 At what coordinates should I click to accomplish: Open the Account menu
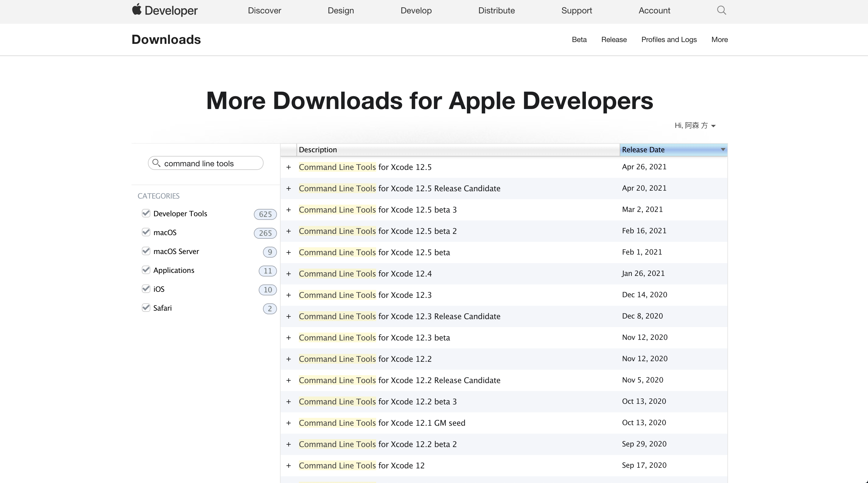point(654,10)
